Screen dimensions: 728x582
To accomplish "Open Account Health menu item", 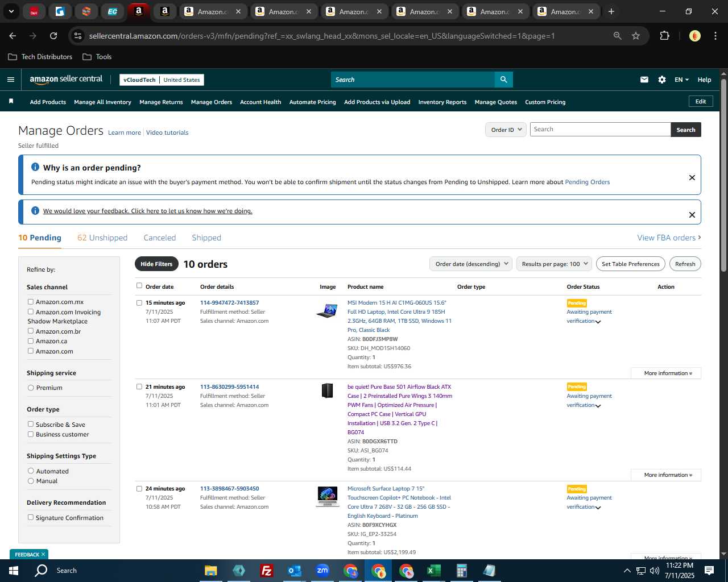I will coord(260,102).
